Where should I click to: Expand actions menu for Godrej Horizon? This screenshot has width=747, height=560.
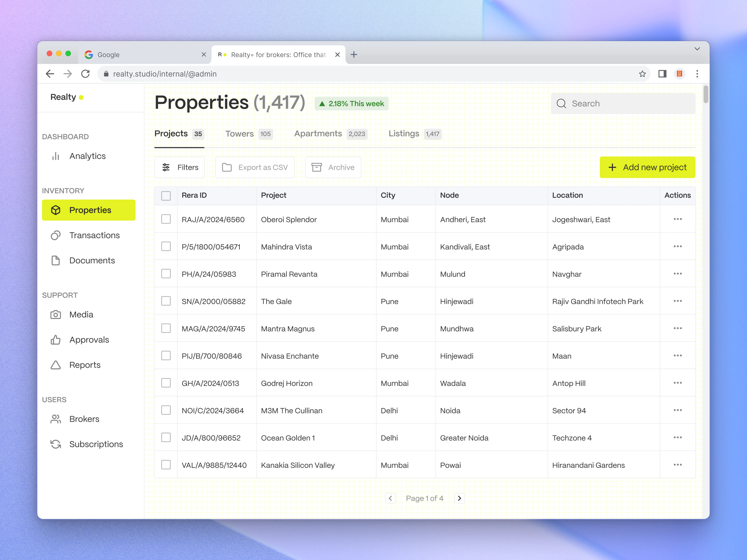pyautogui.click(x=678, y=383)
